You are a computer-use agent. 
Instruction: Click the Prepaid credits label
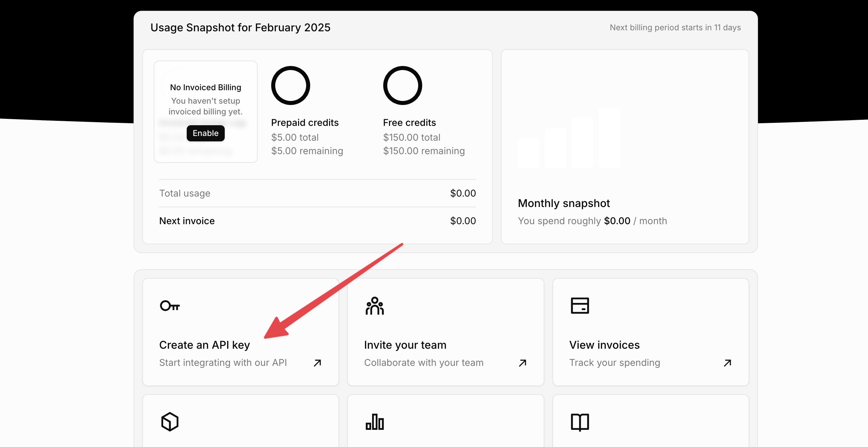[305, 123]
